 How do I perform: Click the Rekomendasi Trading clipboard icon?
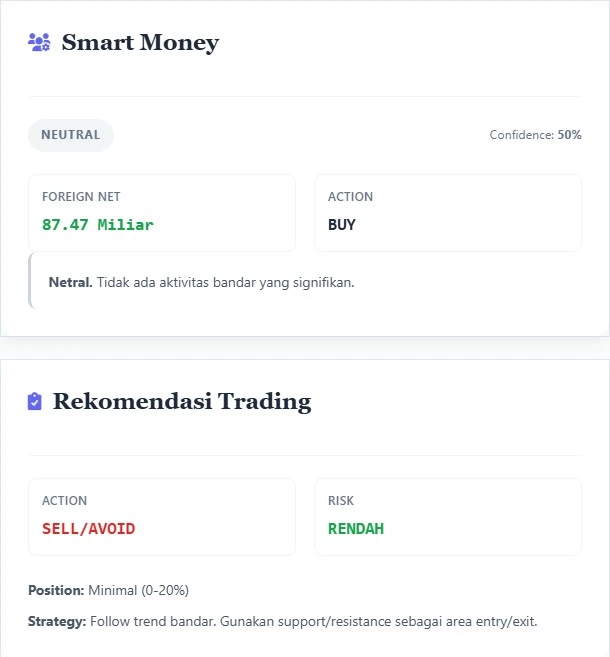click(35, 402)
